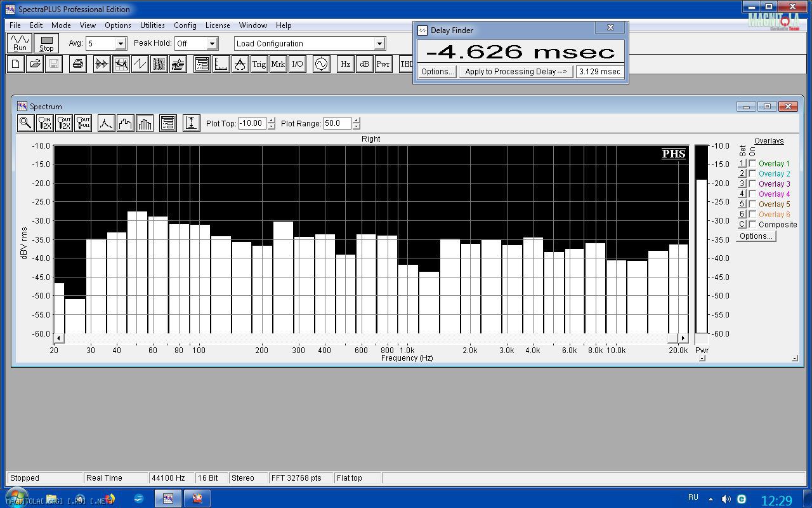
Task: Click the open file folder icon
Action: (x=35, y=64)
